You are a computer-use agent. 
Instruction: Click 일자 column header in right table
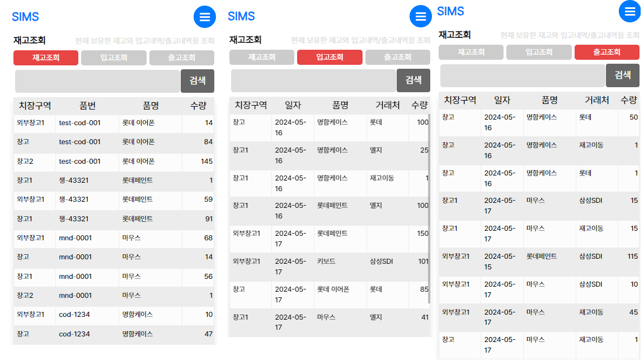pos(502,100)
